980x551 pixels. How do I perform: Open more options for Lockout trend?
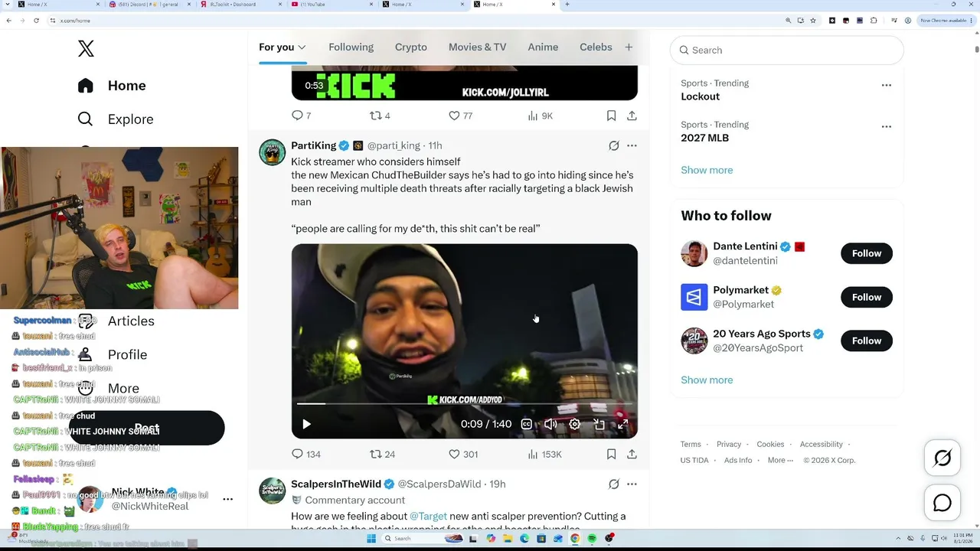click(887, 85)
